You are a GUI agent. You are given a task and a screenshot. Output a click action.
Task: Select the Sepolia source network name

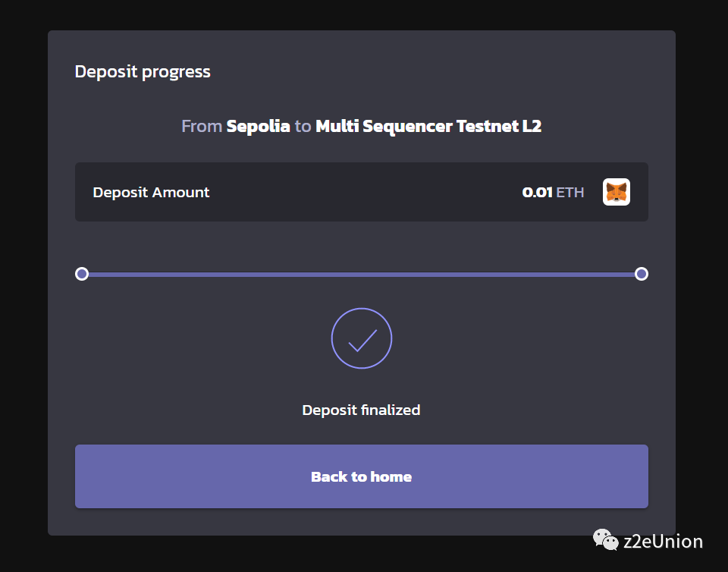tap(258, 126)
